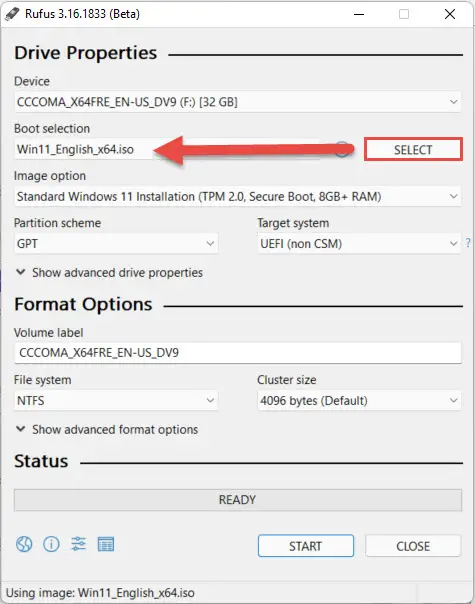
Task: Click the SELECT button to choose ISO
Action: (x=413, y=149)
